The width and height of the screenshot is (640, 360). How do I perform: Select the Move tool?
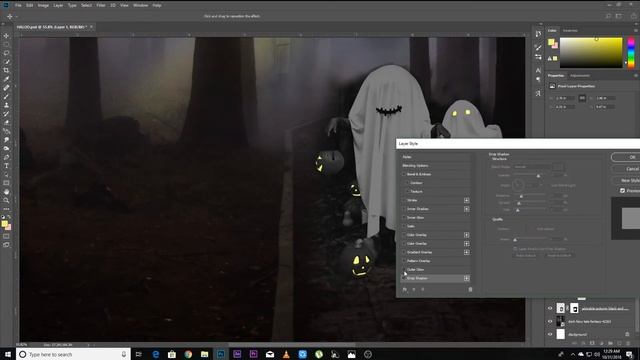coord(6,36)
